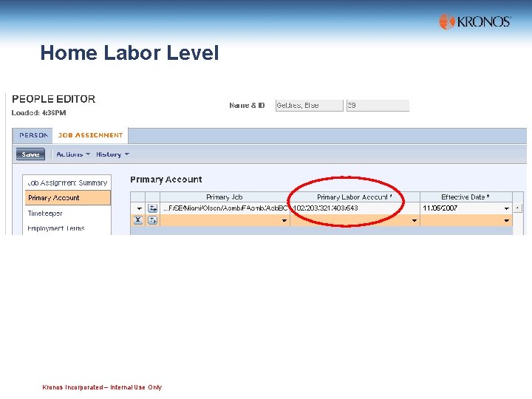Screen dimensions: 532x399
Task: Open the Actions menu
Action: tap(73, 154)
